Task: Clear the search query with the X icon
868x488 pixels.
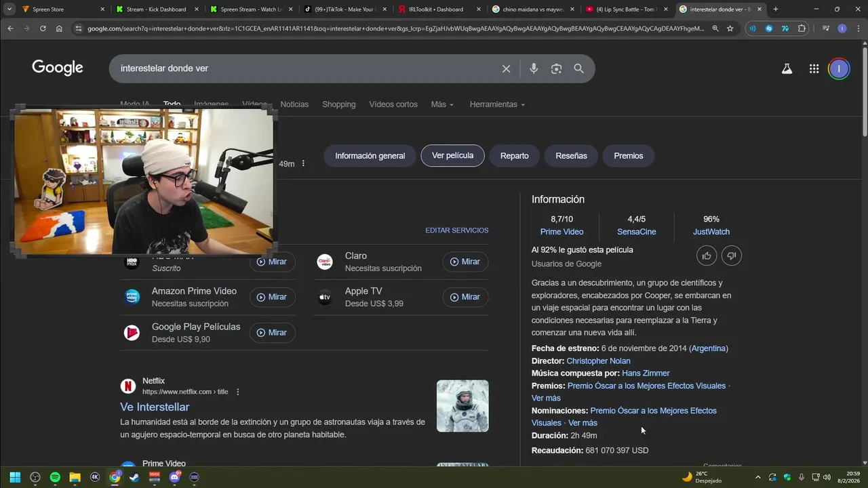Action: (506, 68)
